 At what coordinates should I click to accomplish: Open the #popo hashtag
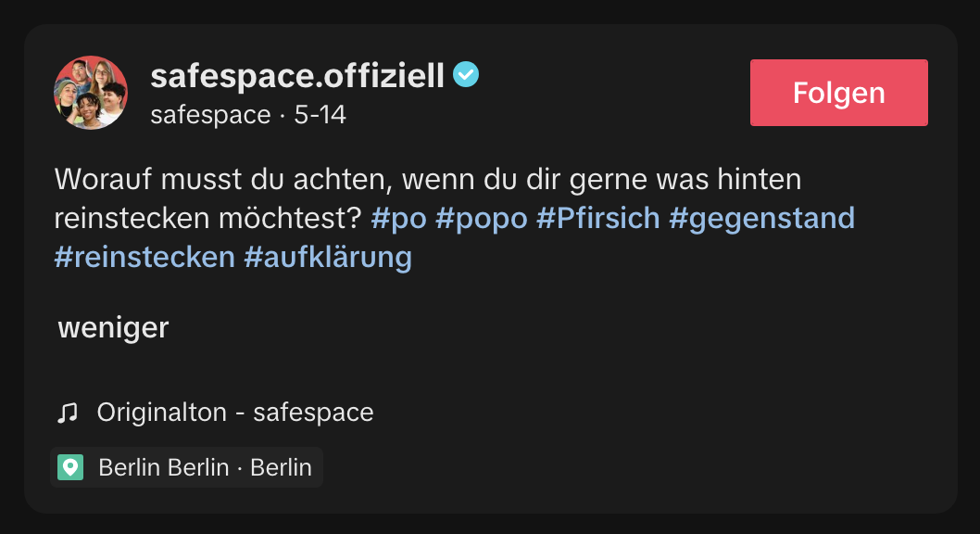click(482, 218)
